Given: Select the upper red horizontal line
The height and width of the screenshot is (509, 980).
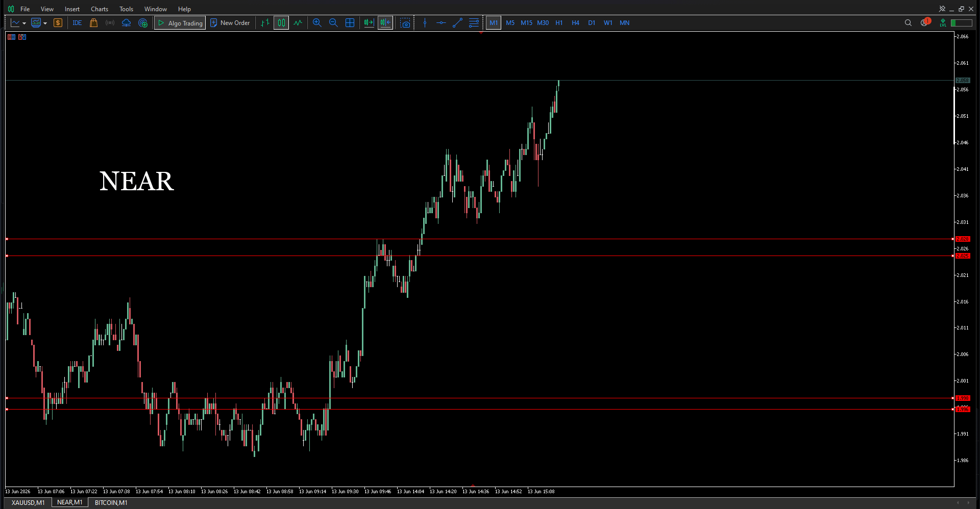Looking at the screenshot, I should click(480, 239).
